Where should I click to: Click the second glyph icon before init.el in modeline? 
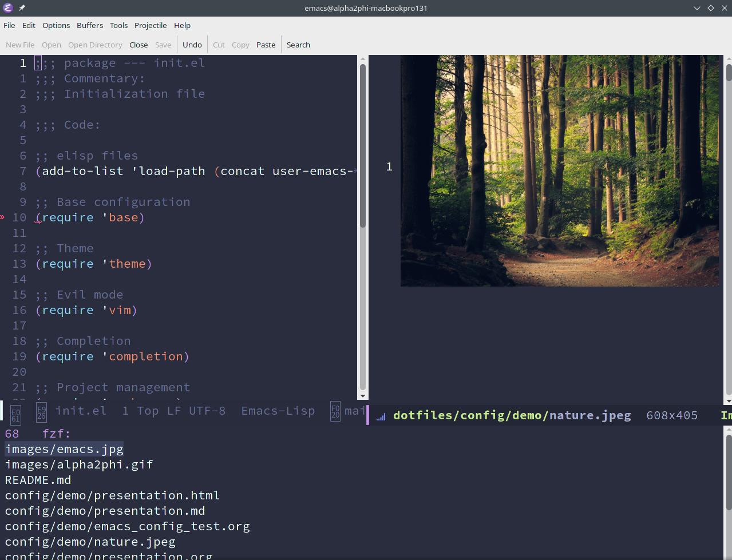41,412
